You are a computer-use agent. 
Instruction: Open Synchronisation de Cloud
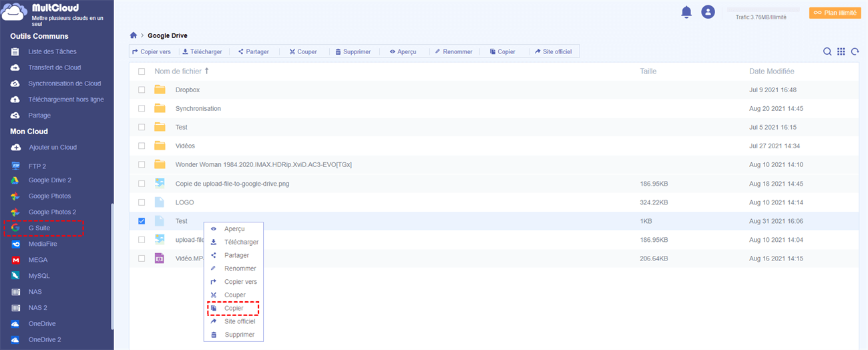[x=64, y=83]
